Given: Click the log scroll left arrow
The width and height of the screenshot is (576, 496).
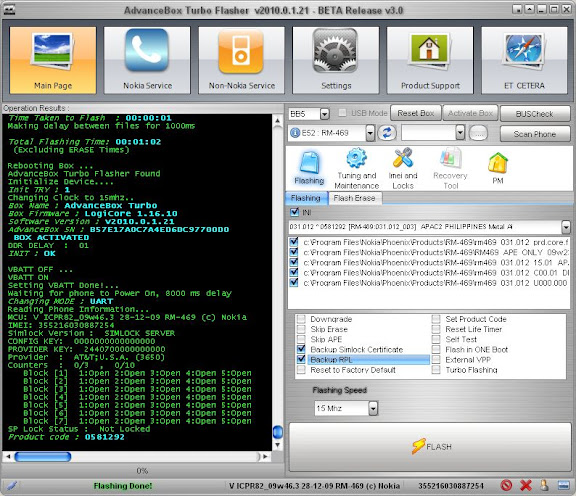Looking at the screenshot, I should [8, 457].
